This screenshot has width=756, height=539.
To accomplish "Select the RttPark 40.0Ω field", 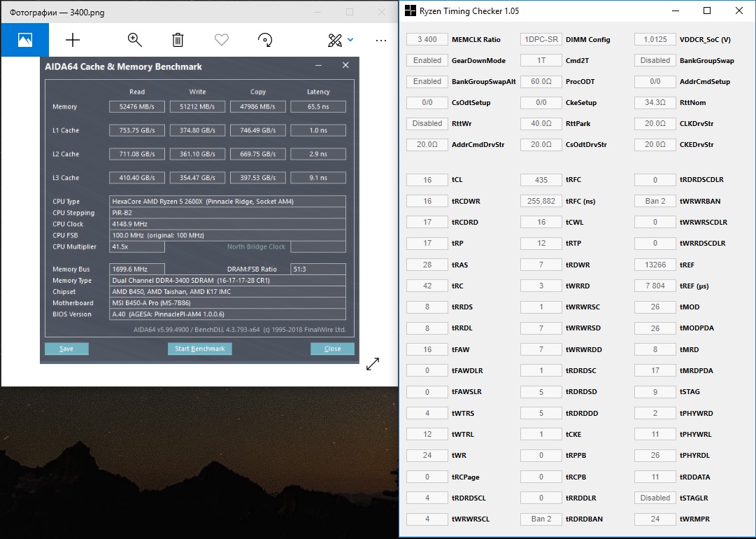I will pyautogui.click(x=541, y=123).
